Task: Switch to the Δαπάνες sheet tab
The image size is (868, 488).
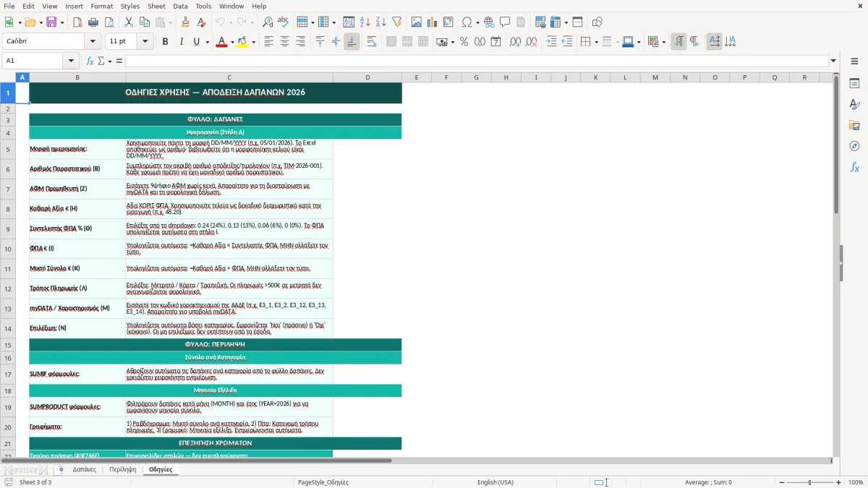Action: [85, 469]
